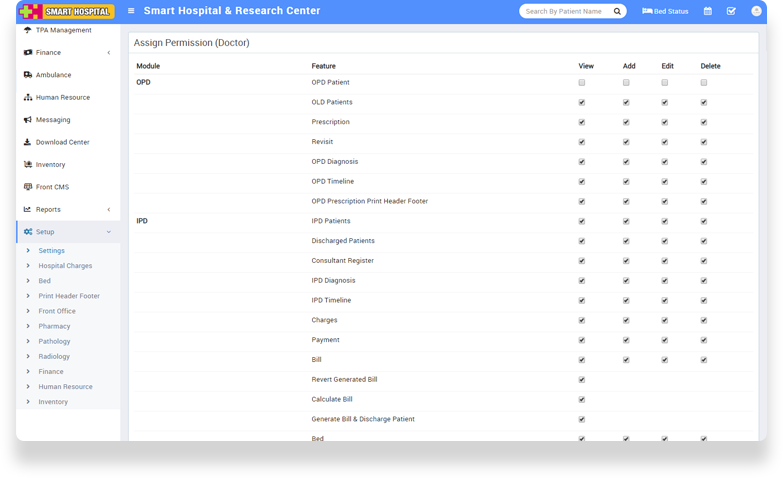The width and height of the screenshot is (783, 478).
Task: Open Hospital Charges under Setup
Action: tap(65, 266)
